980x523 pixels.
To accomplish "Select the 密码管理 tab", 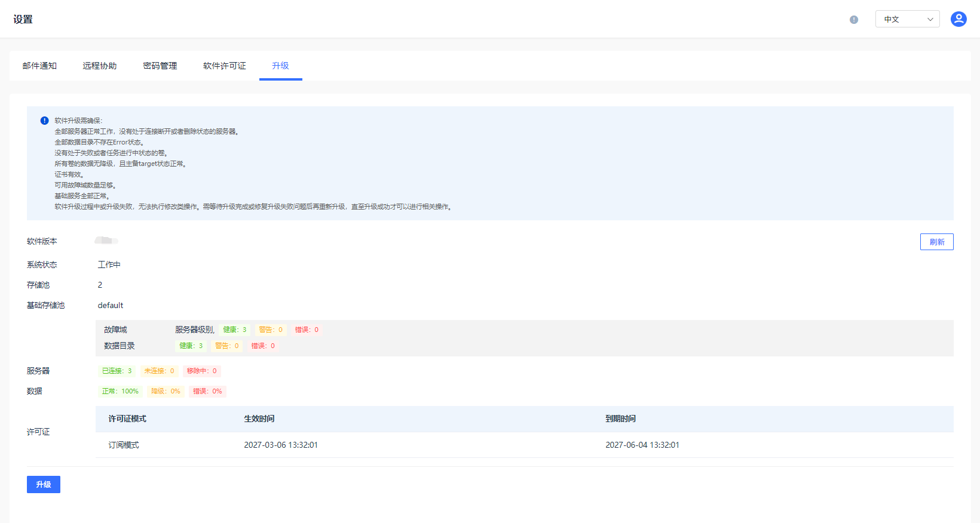I will (160, 66).
